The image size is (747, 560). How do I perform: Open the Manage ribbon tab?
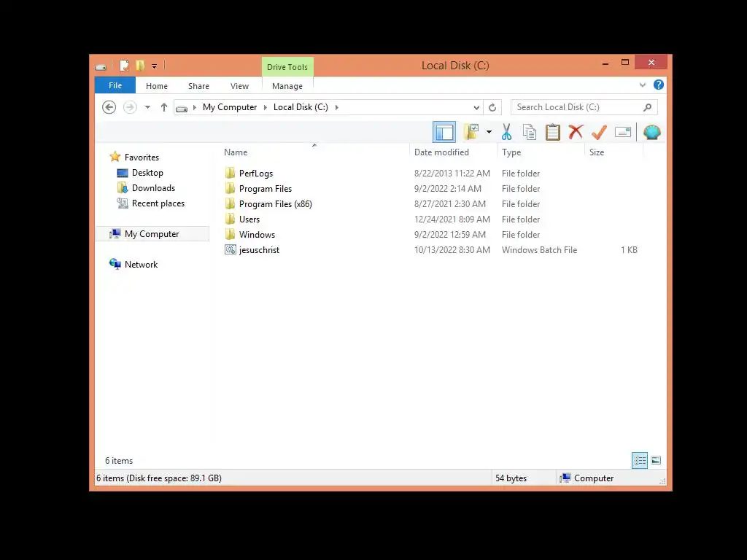[x=287, y=86]
